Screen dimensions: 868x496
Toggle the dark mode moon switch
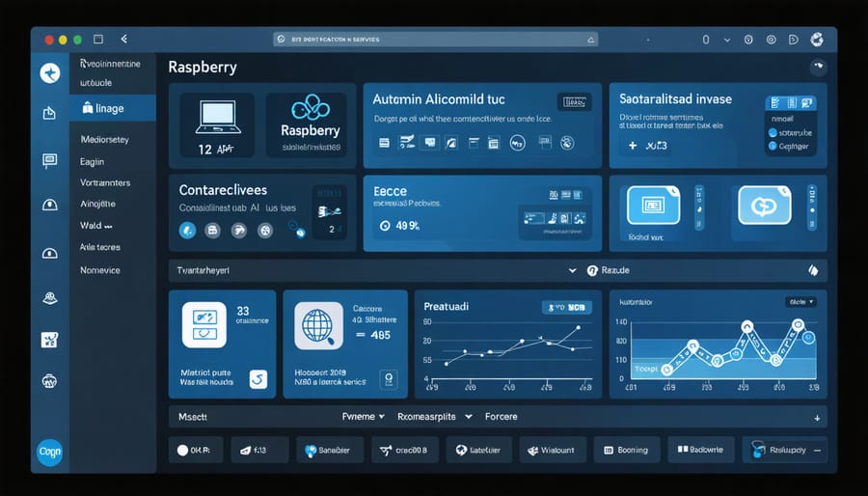click(x=818, y=67)
